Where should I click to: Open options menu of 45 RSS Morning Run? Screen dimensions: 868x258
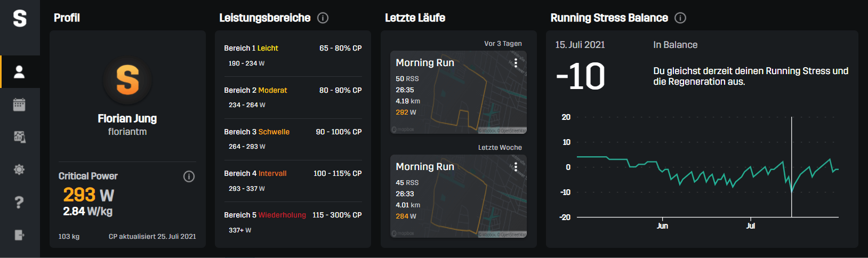coord(516,167)
